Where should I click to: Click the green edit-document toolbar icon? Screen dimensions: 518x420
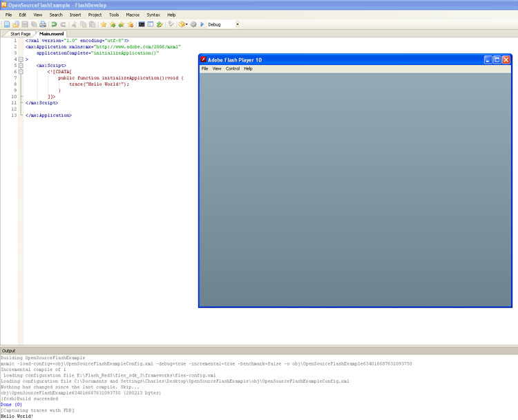click(160, 24)
